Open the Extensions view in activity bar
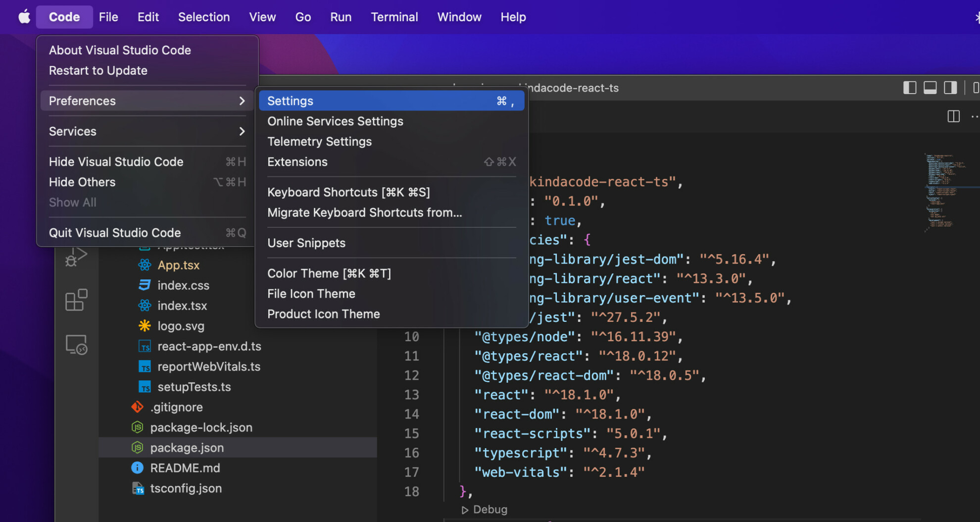The width and height of the screenshot is (980, 522). pos(76,300)
